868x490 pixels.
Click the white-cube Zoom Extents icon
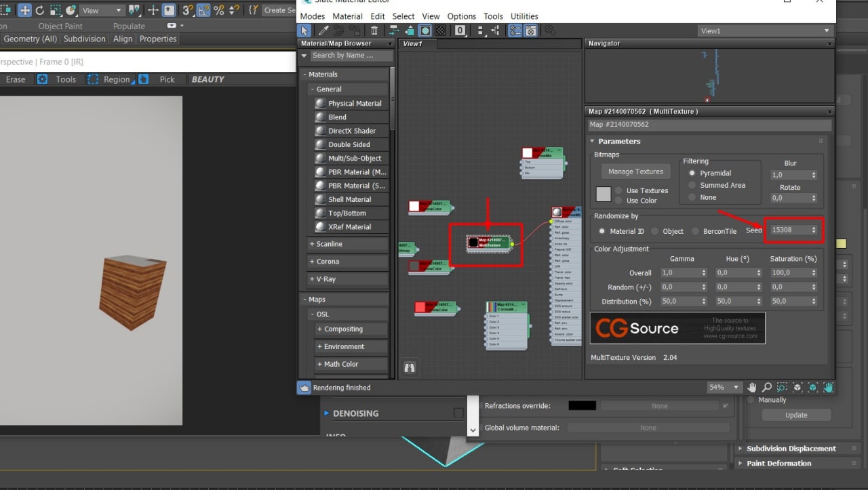797,388
